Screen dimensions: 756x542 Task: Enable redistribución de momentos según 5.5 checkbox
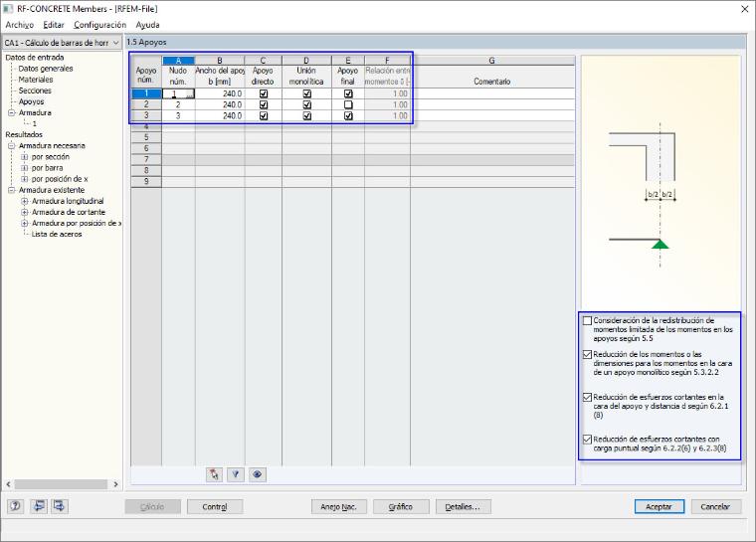click(x=587, y=320)
